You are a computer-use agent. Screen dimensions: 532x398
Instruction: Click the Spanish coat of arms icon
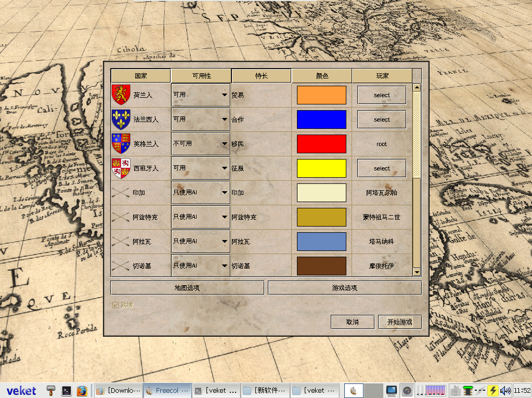pyautogui.click(x=121, y=168)
